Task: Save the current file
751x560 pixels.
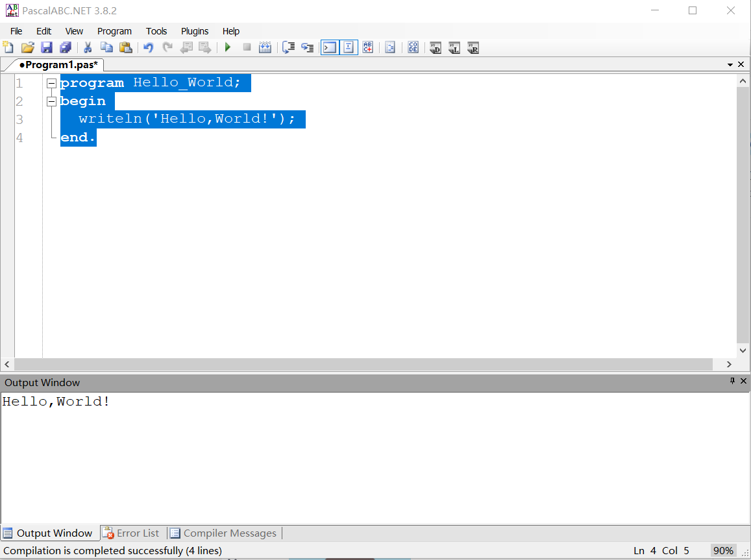Action: (x=47, y=47)
